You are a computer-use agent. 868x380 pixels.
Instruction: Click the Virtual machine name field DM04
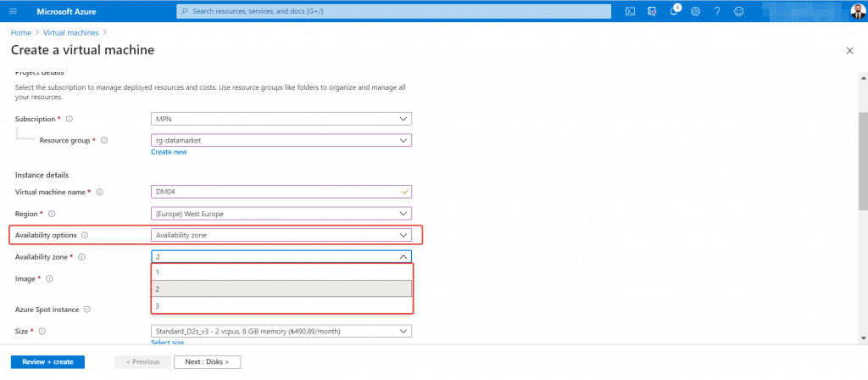point(281,193)
